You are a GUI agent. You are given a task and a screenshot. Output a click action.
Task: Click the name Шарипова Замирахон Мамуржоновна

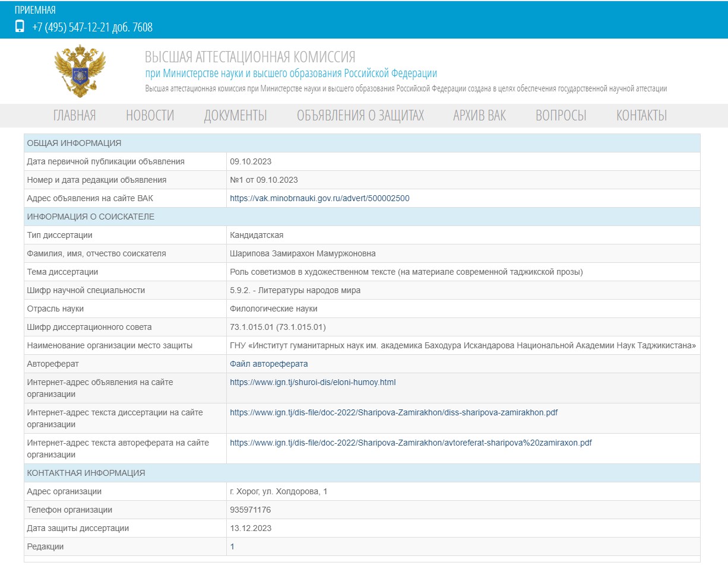click(x=303, y=253)
